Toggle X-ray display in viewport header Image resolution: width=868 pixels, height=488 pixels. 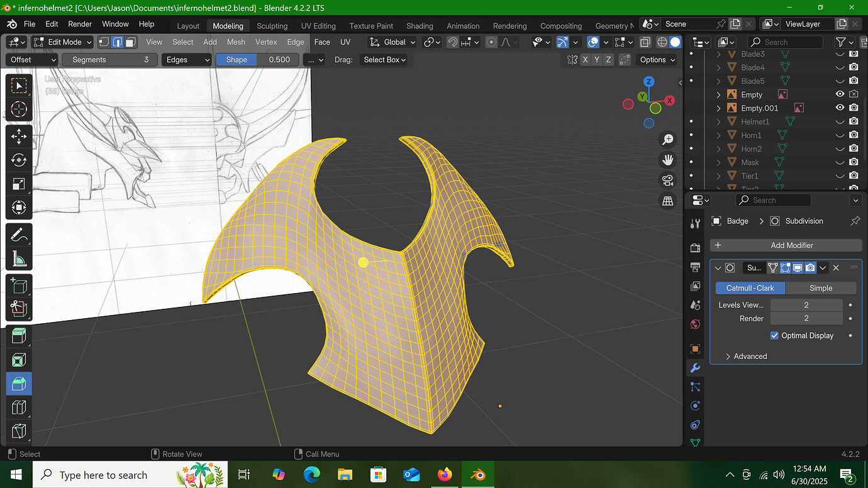pos(645,42)
